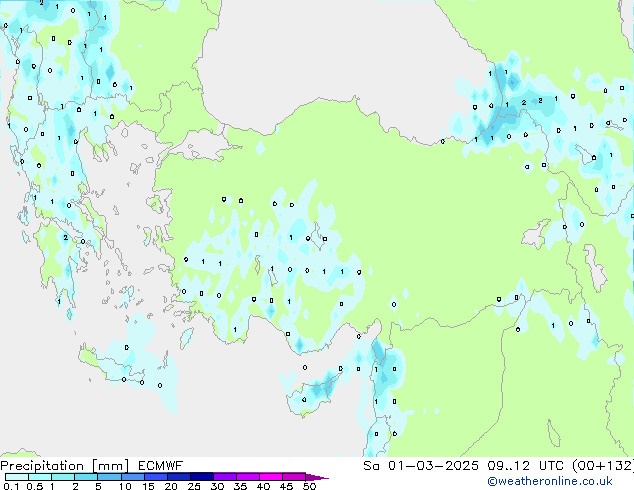
Task: Click the legend swatch between 30 and 35
Action: point(225,477)
